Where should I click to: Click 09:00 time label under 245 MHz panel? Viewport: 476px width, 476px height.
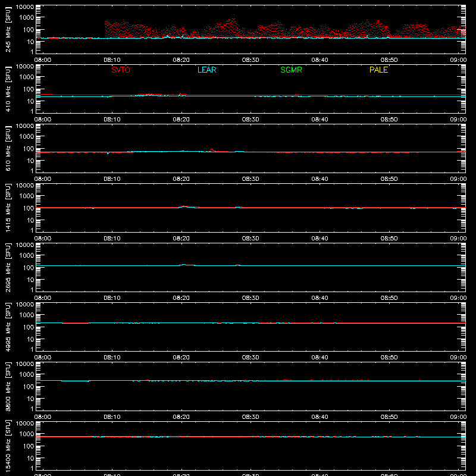click(458, 60)
